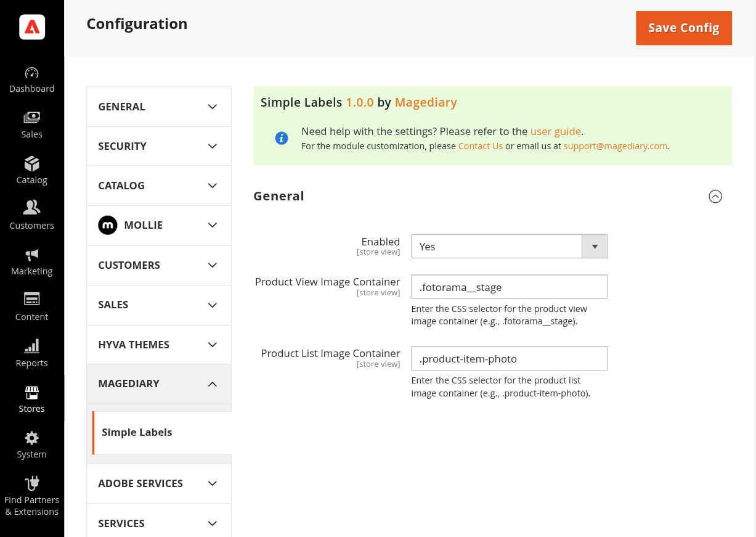Screen dimensions: 756x537
Task: Collapse the MAGEDIARY section
Action: [158, 383]
